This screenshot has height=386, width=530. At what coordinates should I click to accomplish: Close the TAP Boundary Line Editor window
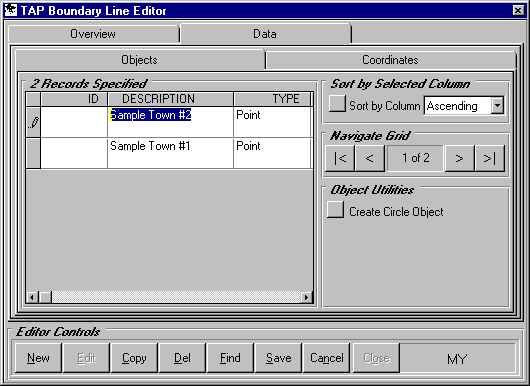click(x=518, y=10)
